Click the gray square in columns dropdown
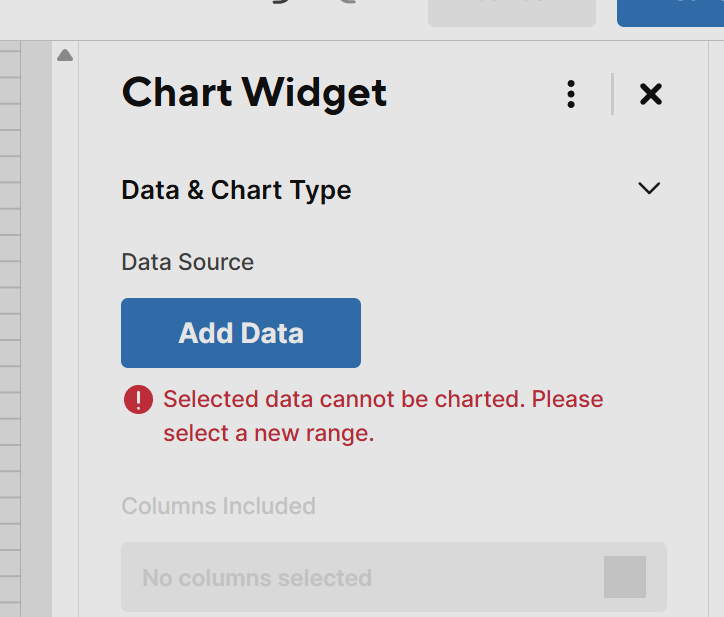This screenshot has height=617, width=724. point(625,577)
